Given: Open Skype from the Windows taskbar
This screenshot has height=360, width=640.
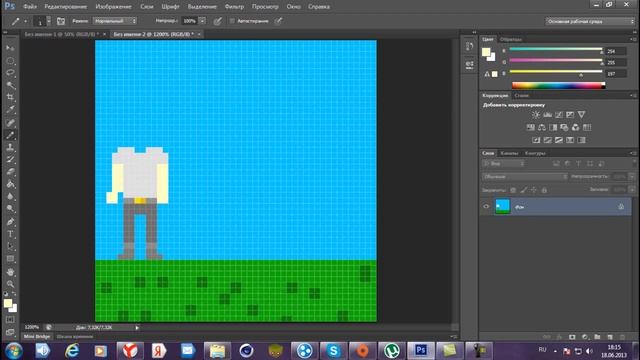Looking at the screenshot, I should [333, 351].
